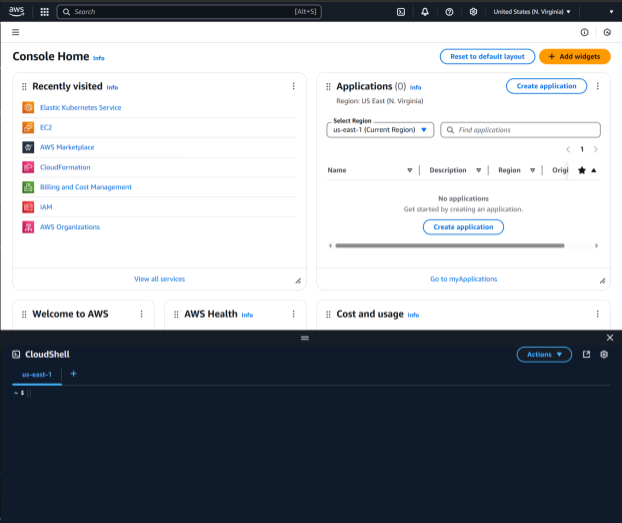622x523 pixels.
Task: Open the CloudFormation link
Action: (65, 167)
